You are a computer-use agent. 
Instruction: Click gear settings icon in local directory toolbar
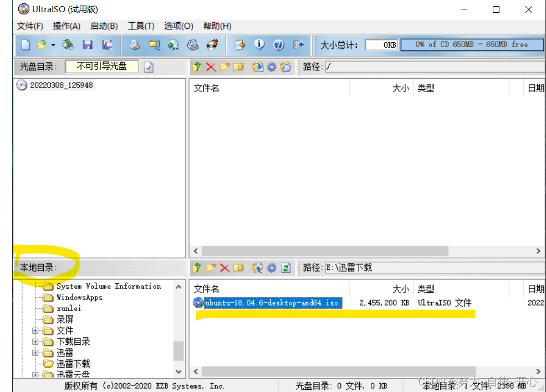point(272,268)
